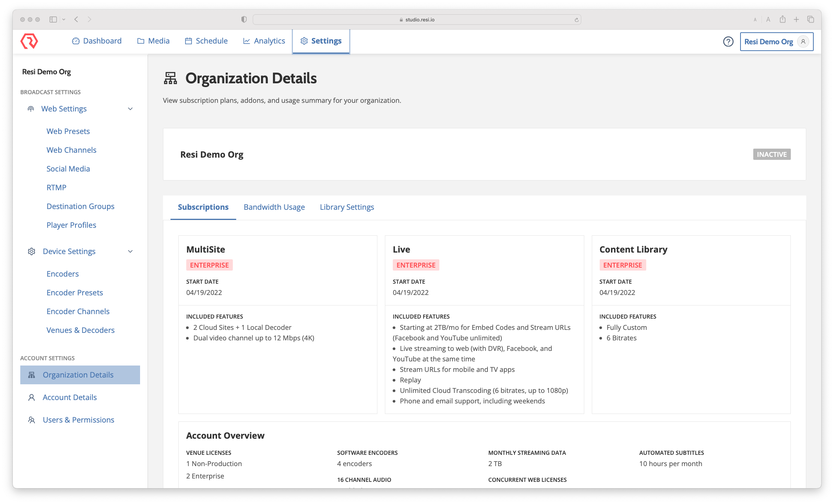Show the tab overview icon
This screenshot has width=834, height=504.
[811, 20]
